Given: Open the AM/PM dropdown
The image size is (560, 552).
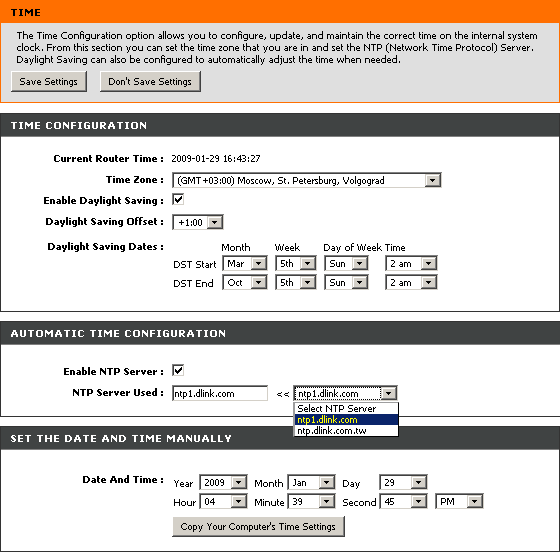Looking at the screenshot, I should (x=459, y=501).
